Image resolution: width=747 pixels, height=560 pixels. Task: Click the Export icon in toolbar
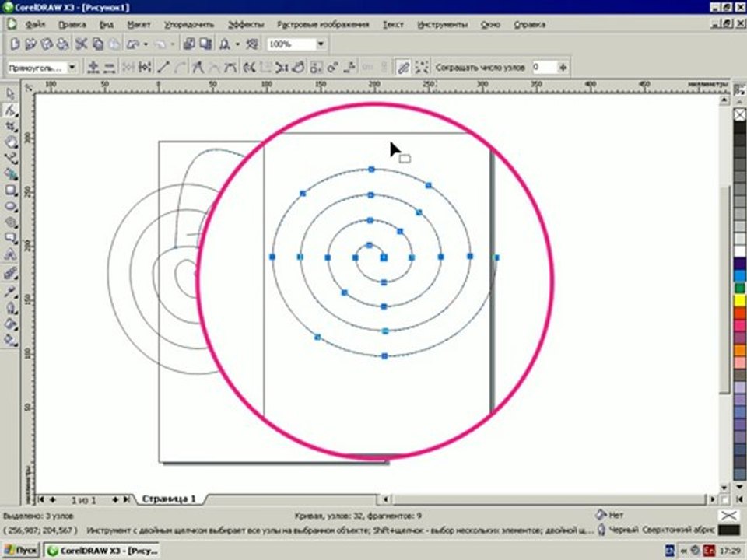coord(205,44)
